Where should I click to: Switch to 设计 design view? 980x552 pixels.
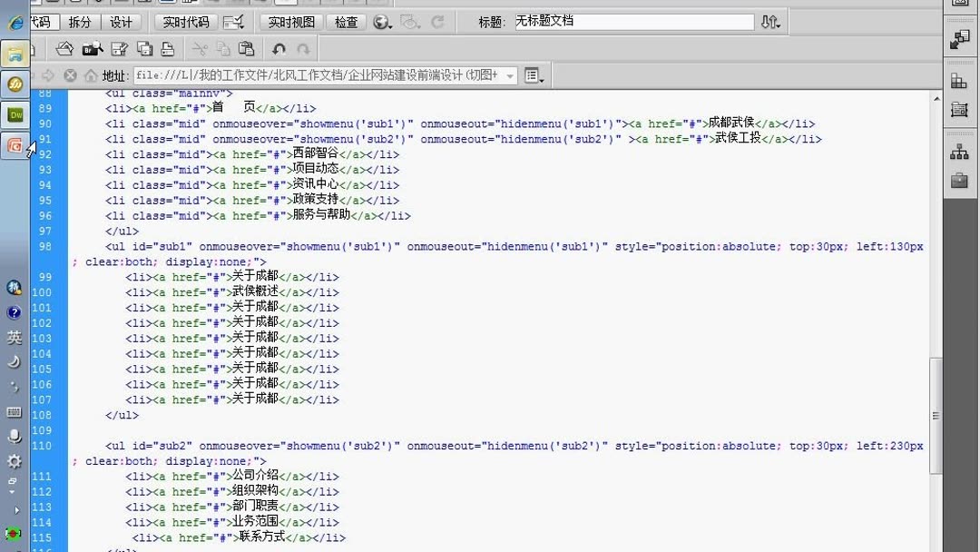pyautogui.click(x=122, y=22)
